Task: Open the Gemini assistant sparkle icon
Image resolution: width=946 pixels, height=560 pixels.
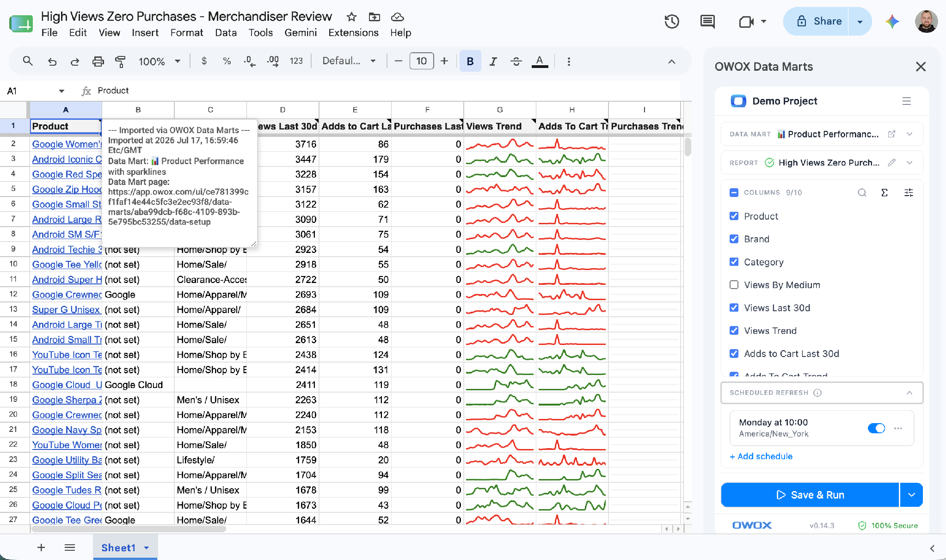Action: pos(892,21)
